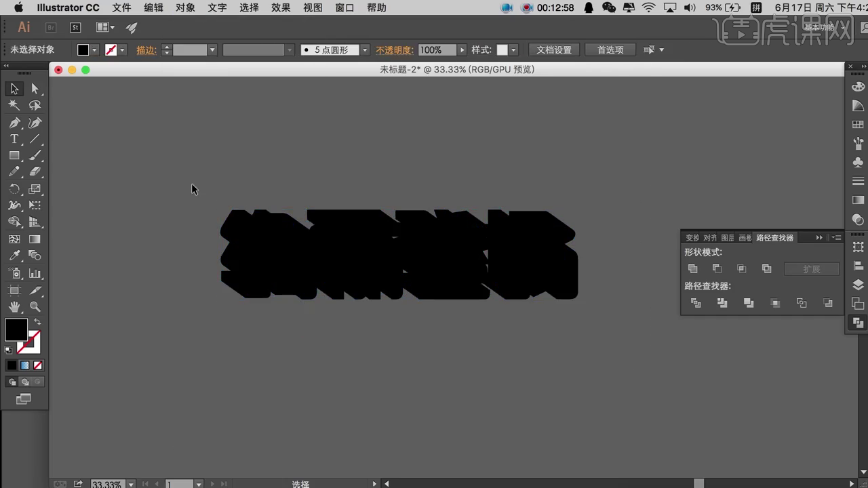The height and width of the screenshot is (488, 868).
Task: Expand the opacity 100% arrow
Action: point(462,50)
